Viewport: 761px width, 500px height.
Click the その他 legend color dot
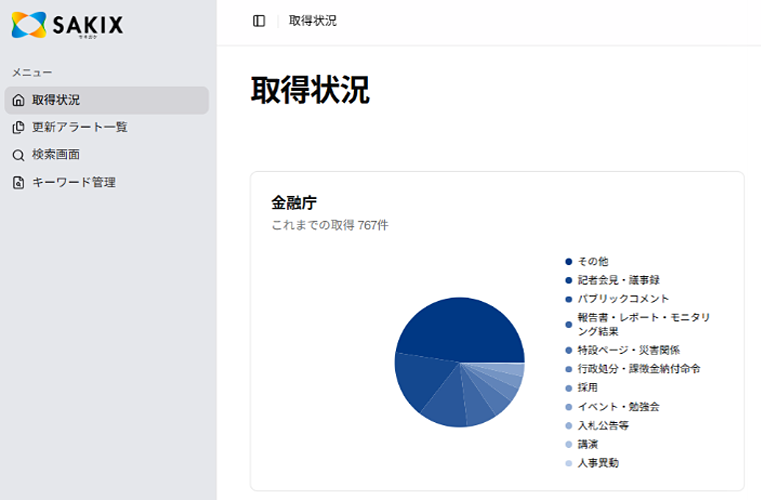(x=569, y=262)
